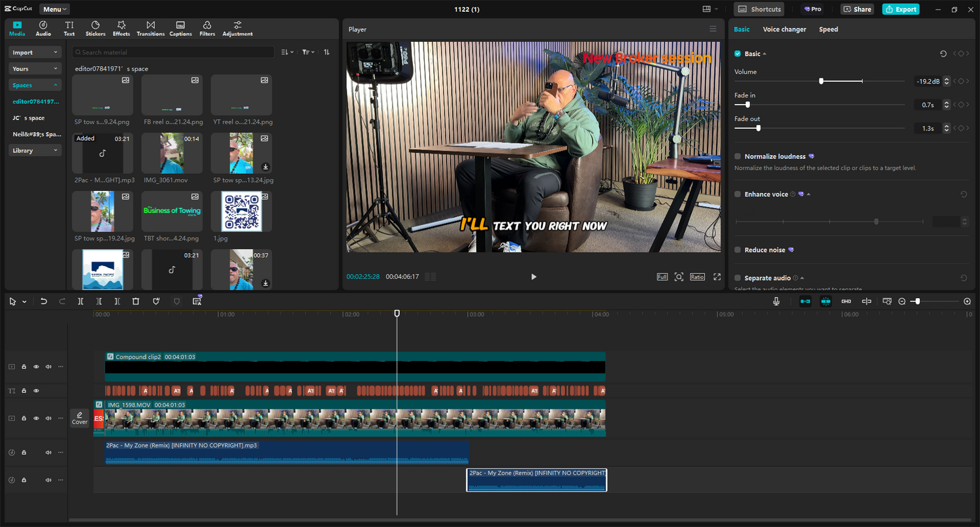Open the Adjustment panel
This screenshot has height=527, width=980.
[237, 29]
